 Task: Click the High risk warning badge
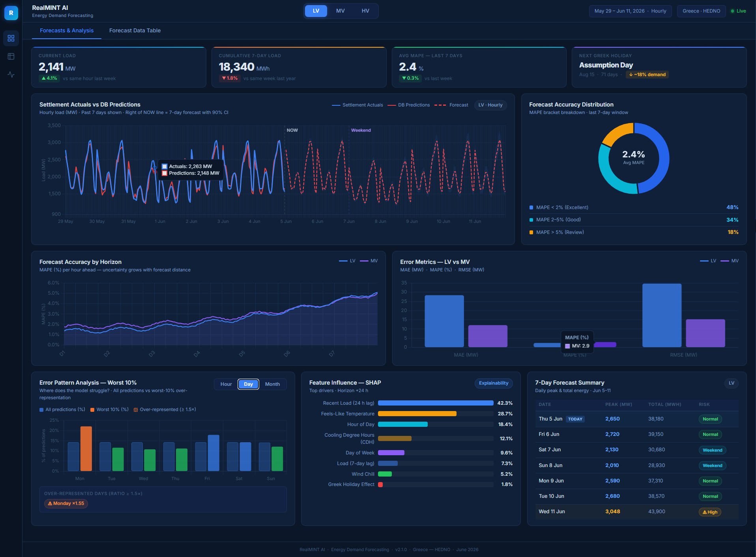click(x=710, y=512)
